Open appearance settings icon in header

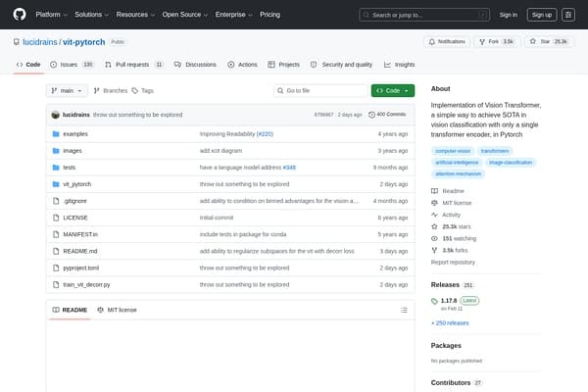568,15
